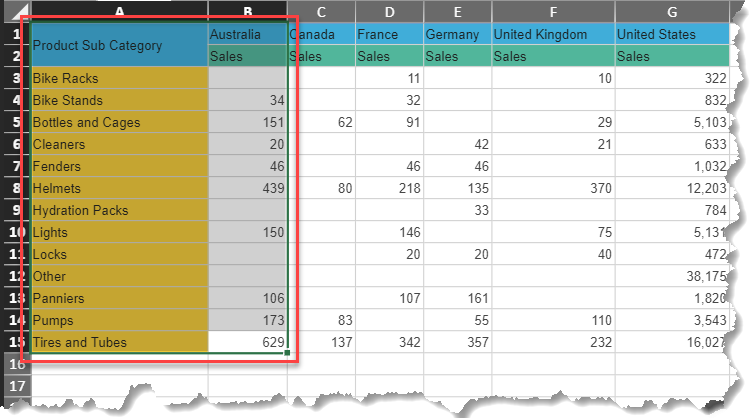Select the Sales subheader under France
Viewport: 755px width, 418px height.
[388, 56]
